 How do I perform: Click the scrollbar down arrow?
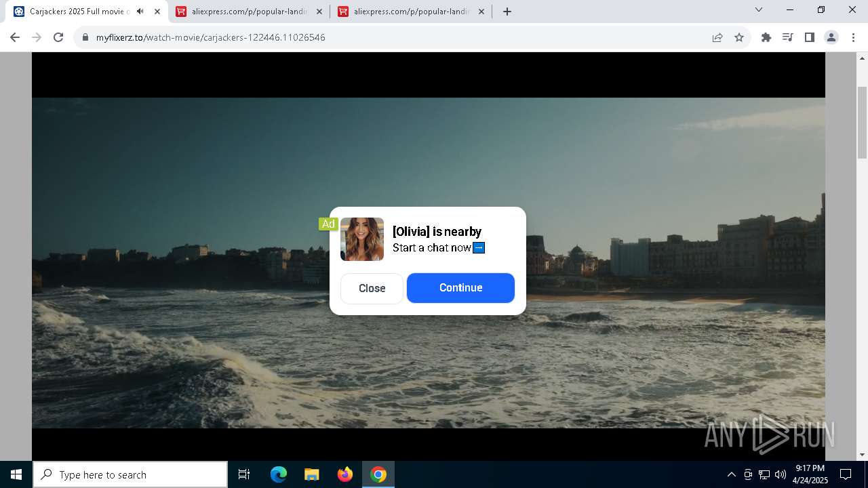(863, 454)
